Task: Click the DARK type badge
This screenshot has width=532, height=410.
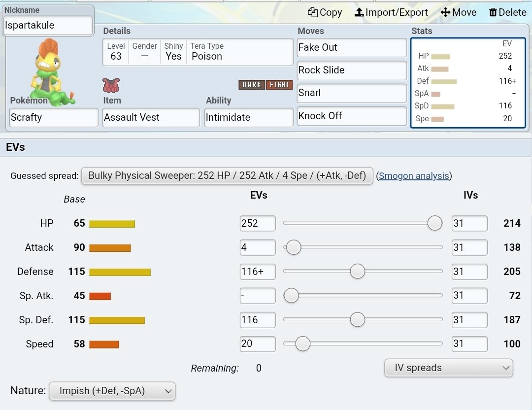Action: (x=252, y=84)
